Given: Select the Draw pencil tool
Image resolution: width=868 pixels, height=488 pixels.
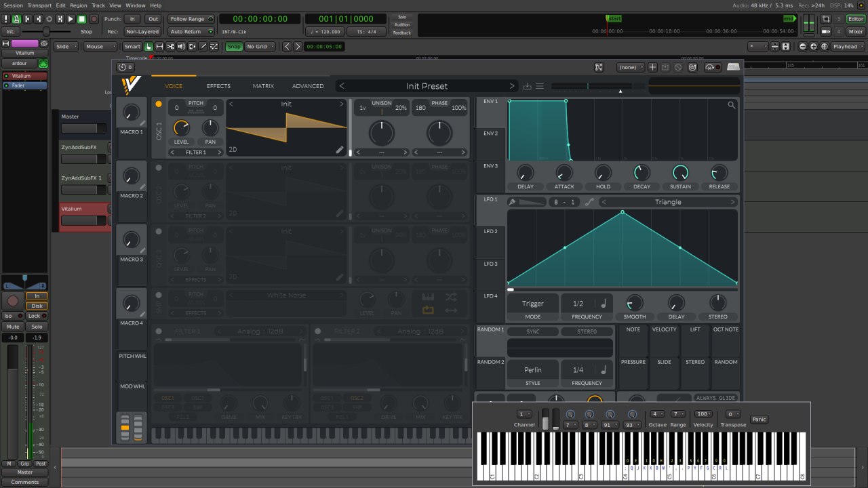Looking at the screenshot, I should (203, 47).
